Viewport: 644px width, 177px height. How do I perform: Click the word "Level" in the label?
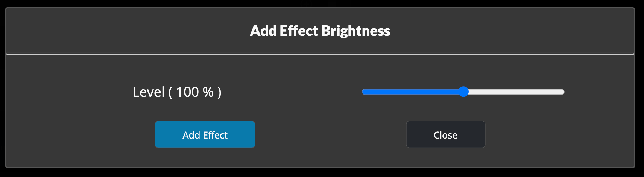[149, 92]
